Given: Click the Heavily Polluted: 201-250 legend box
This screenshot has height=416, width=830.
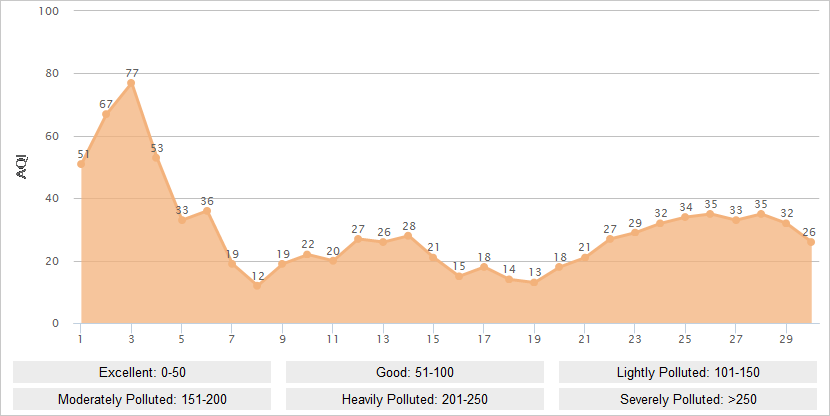Looking at the screenshot, I should pyautogui.click(x=414, y=399).
